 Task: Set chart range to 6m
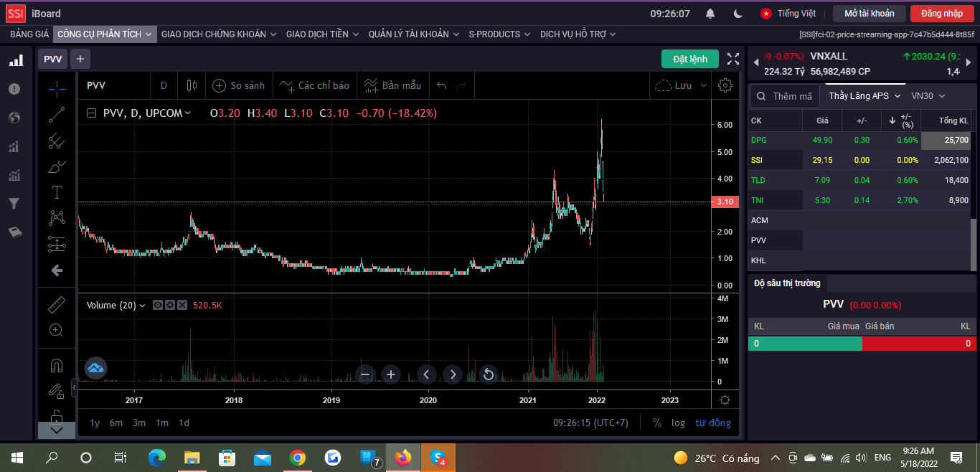tap(116, 423)
